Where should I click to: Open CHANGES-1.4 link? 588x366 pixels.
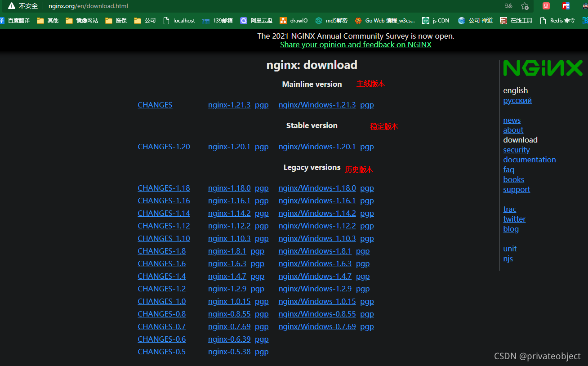coord(161,276)
